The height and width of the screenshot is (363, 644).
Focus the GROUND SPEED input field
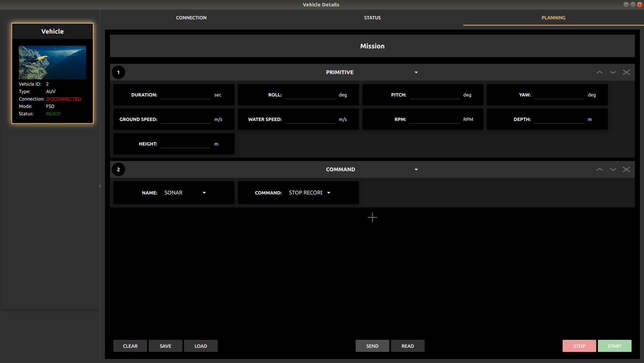click(186, 119)
